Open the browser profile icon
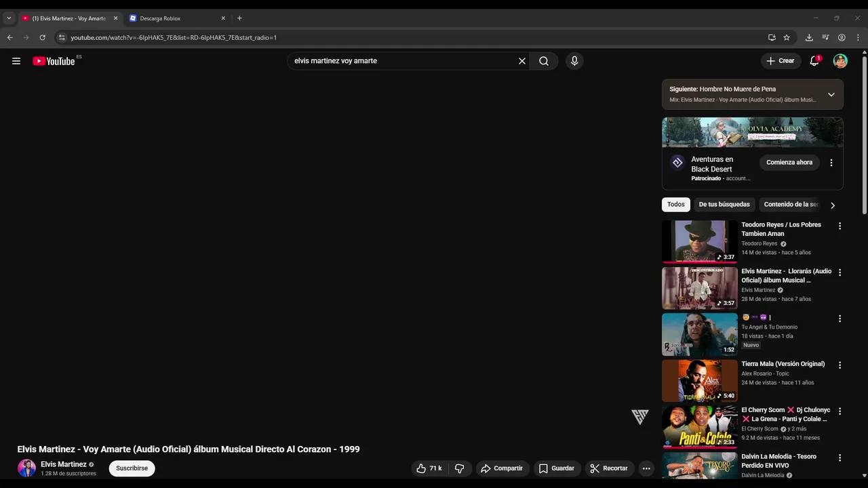 [x=842, y=37]
